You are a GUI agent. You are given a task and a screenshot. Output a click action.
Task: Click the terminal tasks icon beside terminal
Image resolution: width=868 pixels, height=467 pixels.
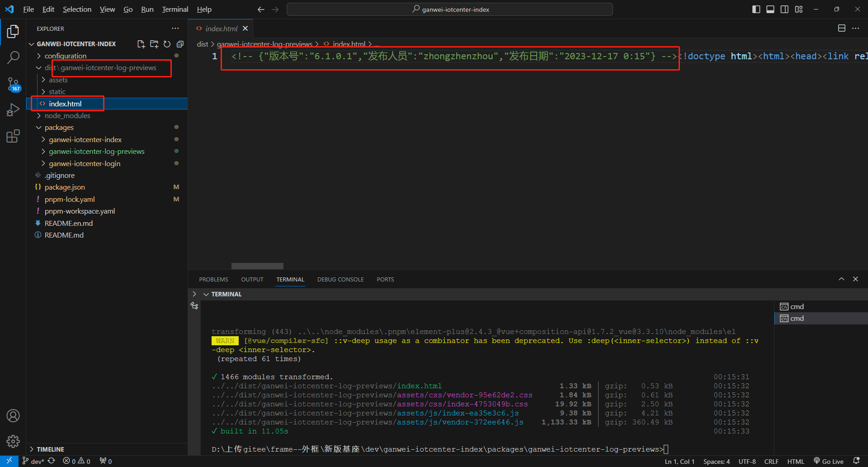(194, 306)
